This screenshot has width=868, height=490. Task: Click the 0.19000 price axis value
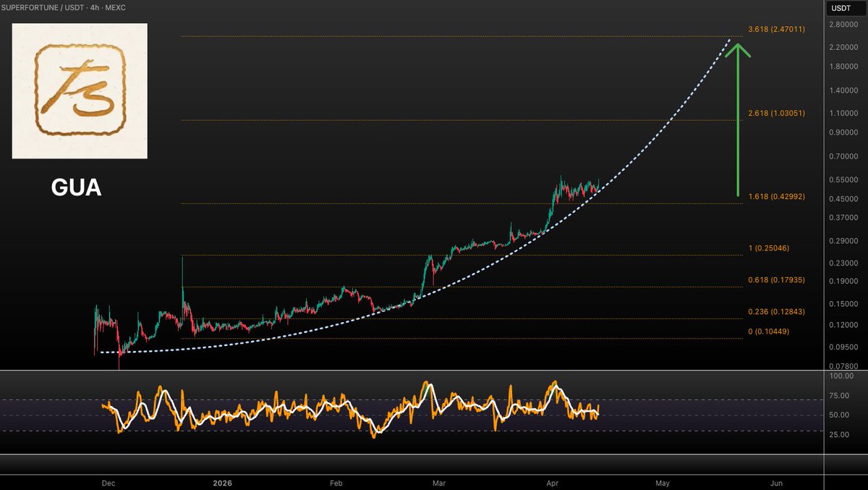click(x=843, y=281)
